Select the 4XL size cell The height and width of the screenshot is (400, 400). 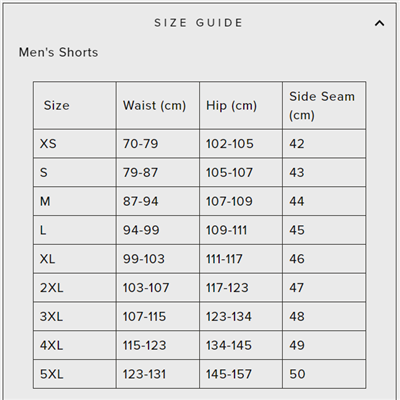coord(75,345)
